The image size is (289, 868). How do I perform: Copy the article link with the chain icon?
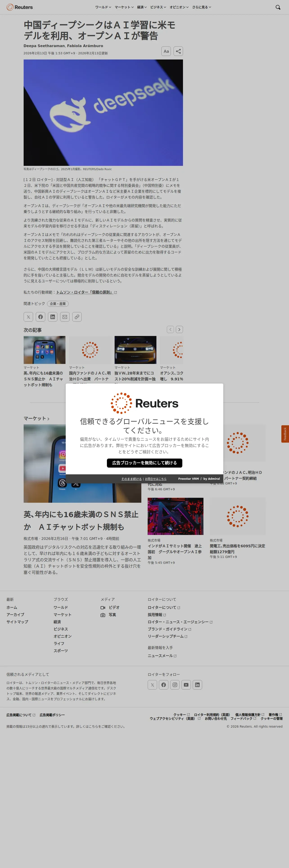pos(77,317)
